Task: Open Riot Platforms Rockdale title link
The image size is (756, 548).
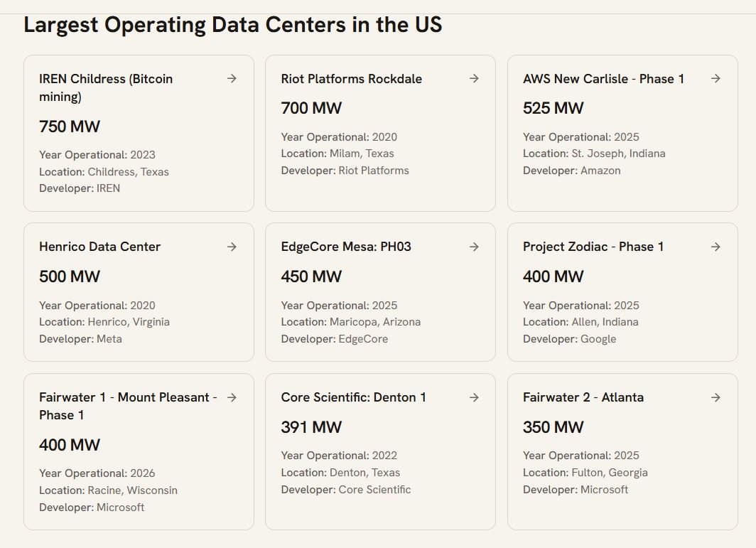Action: coord(351,79)
